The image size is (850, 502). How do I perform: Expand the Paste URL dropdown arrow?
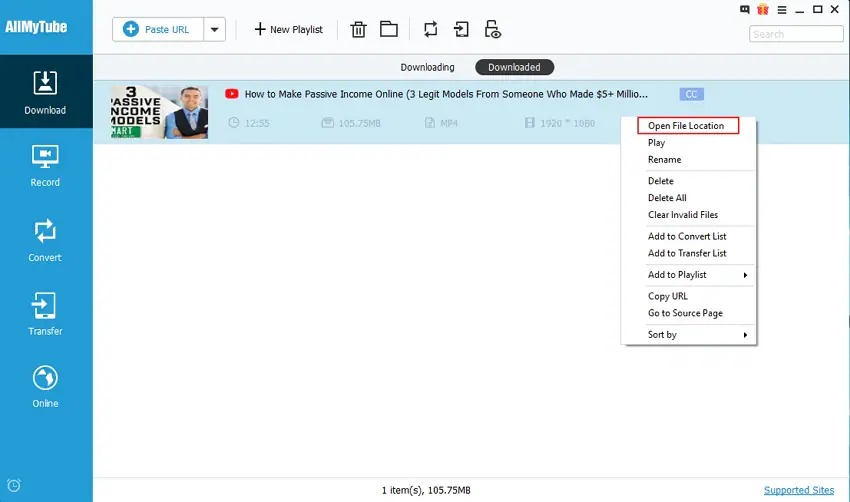click(x=215, y=29)
